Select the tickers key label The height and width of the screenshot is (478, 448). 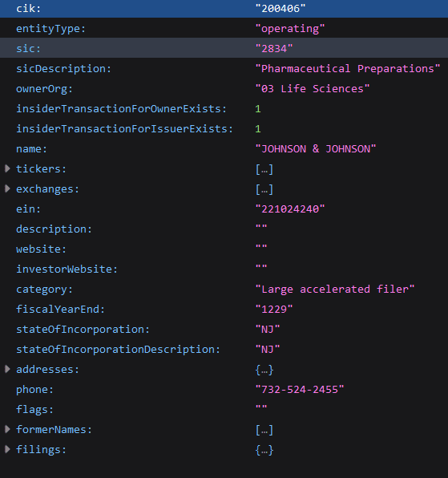(41, 168)
